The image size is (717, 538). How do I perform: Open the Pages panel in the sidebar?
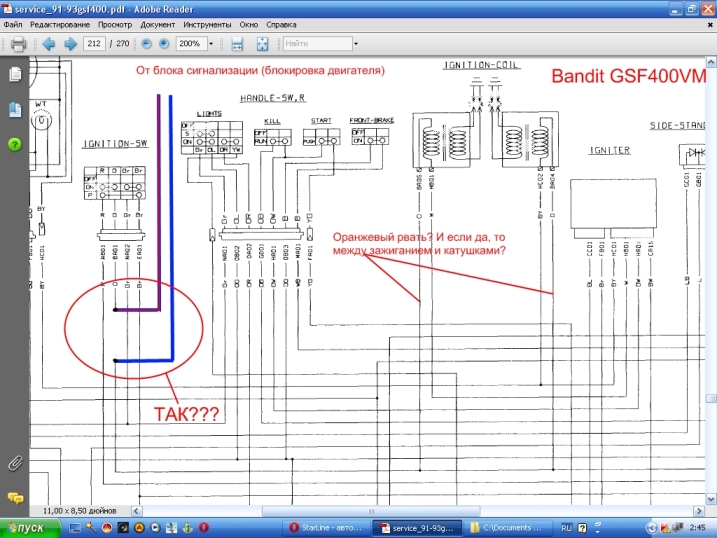(15, 75)
